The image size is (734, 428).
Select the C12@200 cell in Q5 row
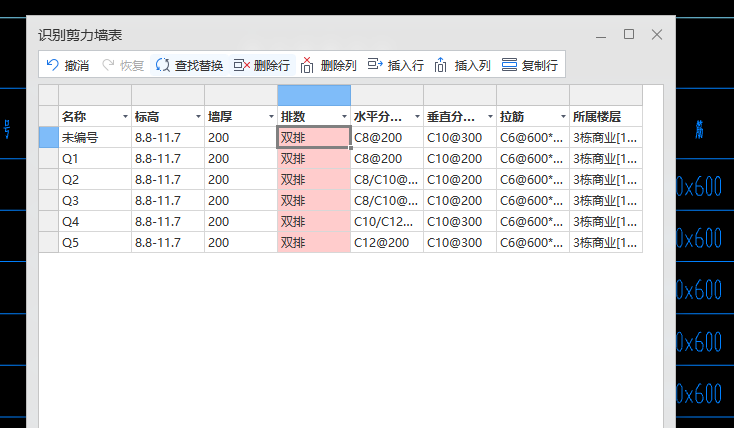click(x=387, y=243)
